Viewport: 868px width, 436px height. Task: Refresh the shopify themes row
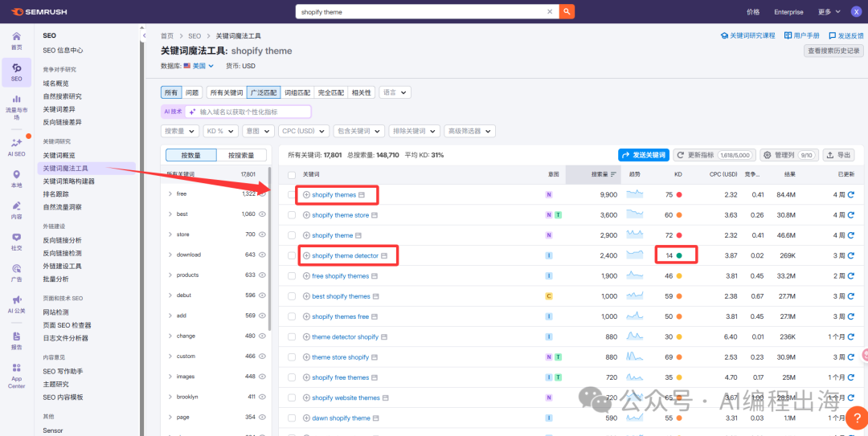tap(851, 195)
